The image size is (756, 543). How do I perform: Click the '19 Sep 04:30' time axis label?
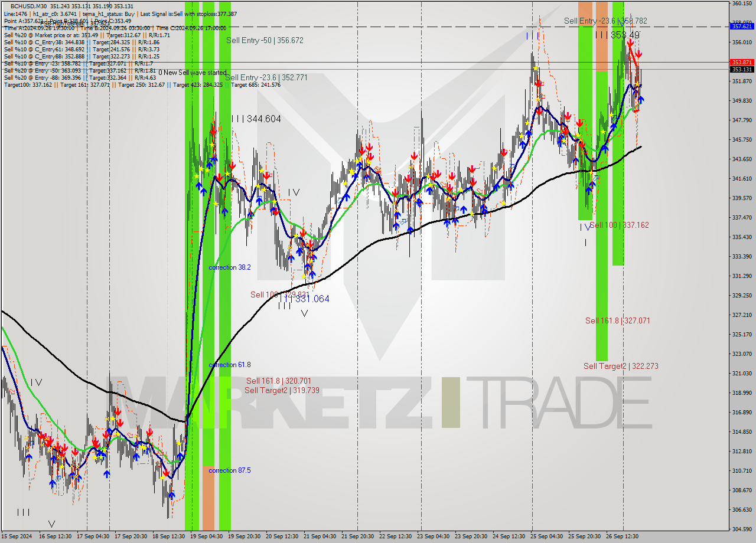[207, 537]
